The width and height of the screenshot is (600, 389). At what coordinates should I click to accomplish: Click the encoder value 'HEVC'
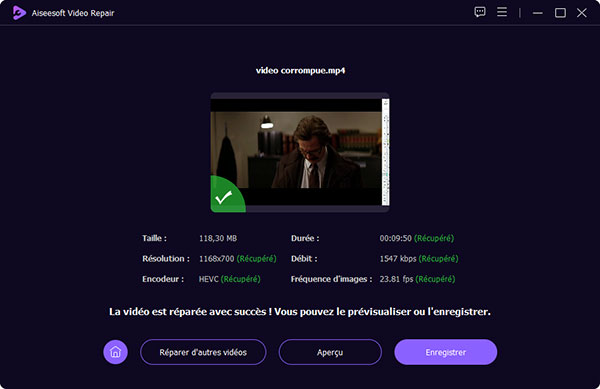point(209,279)
